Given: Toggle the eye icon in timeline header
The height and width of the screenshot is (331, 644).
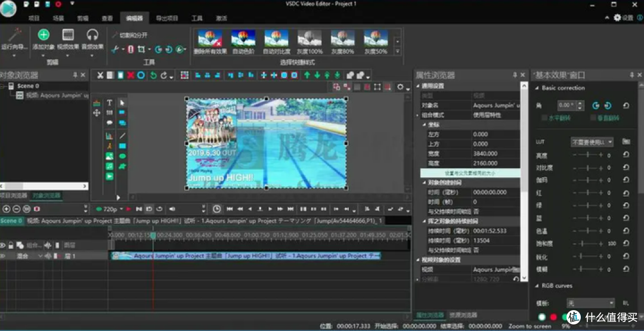Looking at the screenshot, I should pyautogui.click(x=3, y=245).
